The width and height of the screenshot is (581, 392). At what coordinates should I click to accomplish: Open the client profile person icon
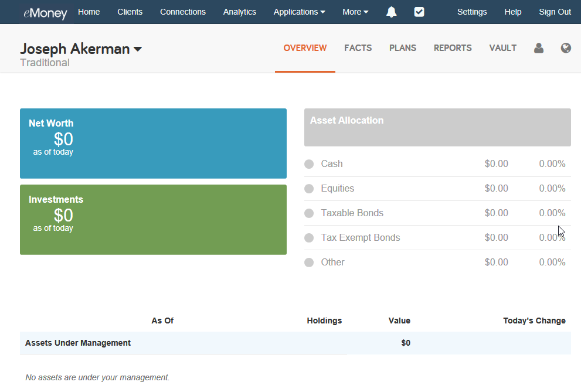click(x=539, y=48)
